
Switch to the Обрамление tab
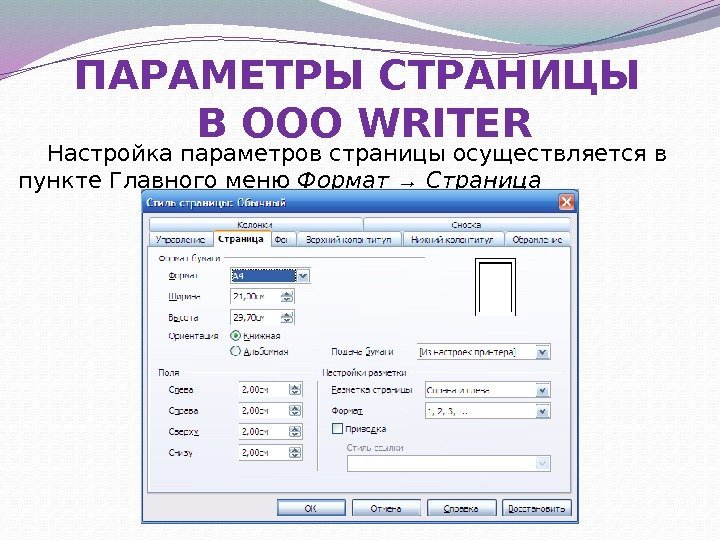point(537,240)
